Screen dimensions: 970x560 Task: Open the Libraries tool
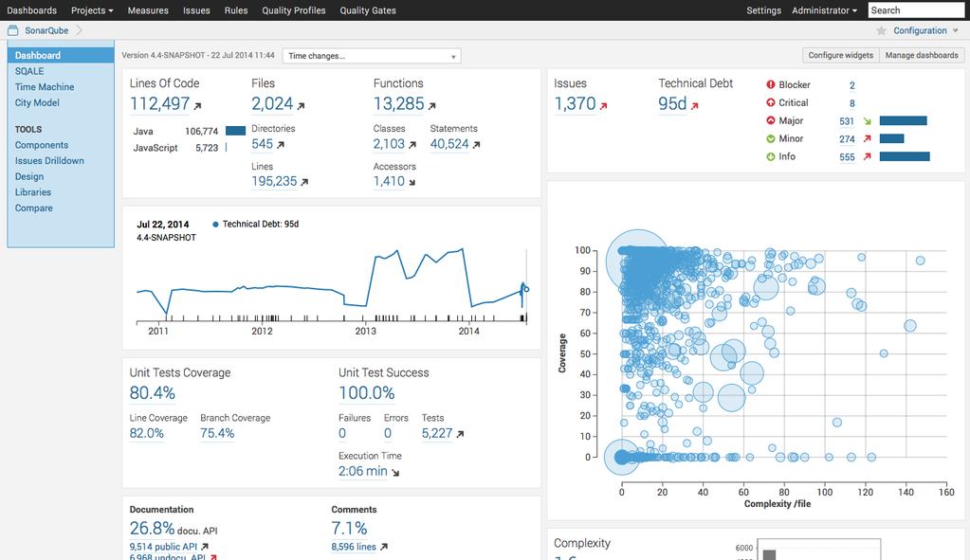(x=33, y=192)
